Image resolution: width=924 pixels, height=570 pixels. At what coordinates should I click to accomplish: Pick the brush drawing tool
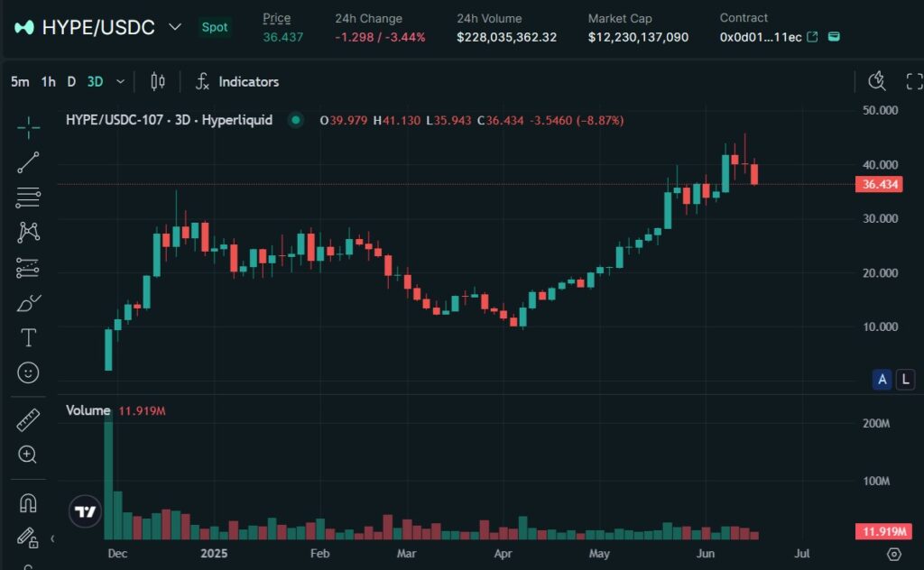pyautogui.click(x=28, y=303)
